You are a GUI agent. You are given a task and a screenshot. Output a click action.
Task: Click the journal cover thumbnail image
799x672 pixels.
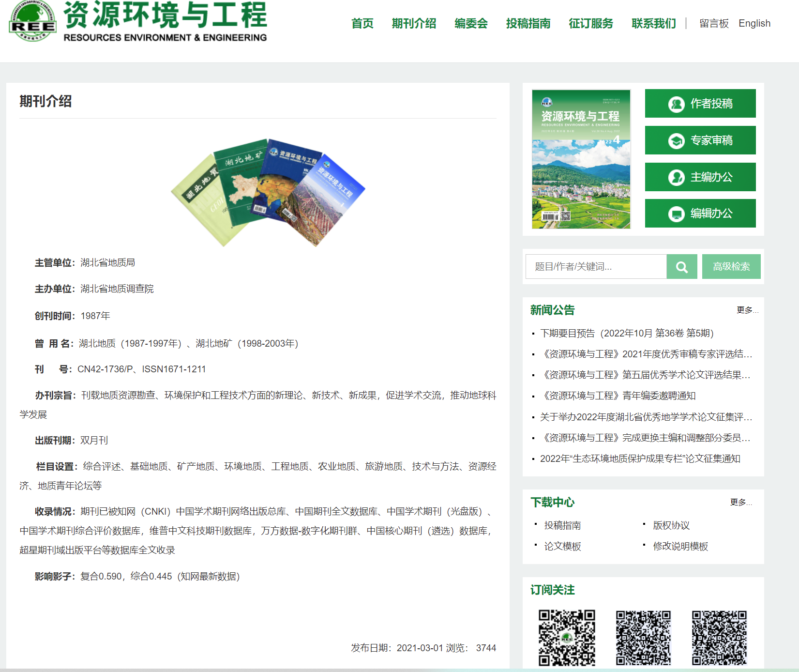point(581,159)
